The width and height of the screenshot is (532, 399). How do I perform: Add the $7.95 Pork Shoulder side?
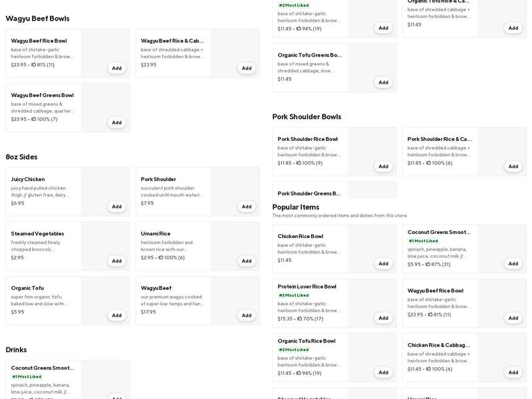pyautogui.click(x=246, y=206)
